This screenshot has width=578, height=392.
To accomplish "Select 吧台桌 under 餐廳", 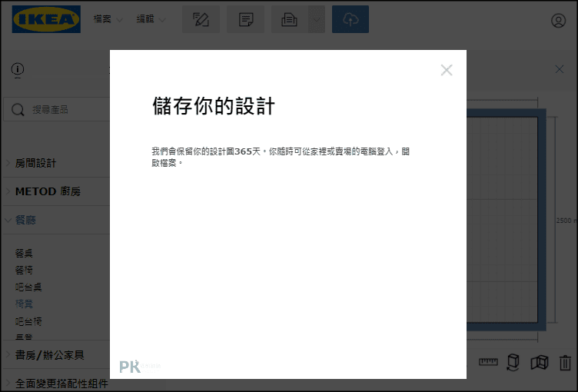I will click(28, 287).
